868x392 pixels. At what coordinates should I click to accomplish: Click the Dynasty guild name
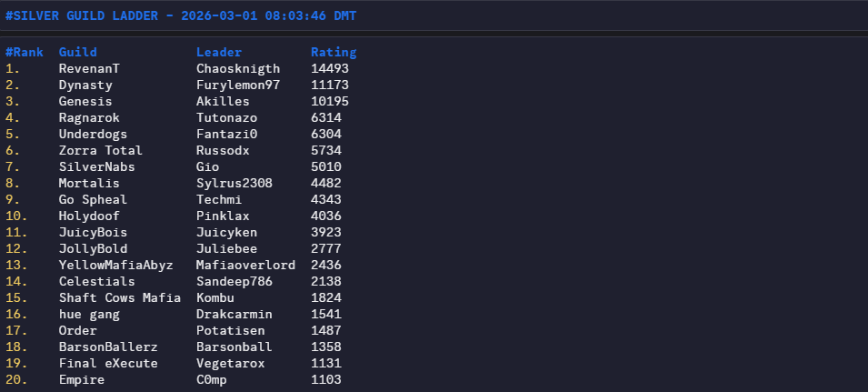click(85, 85)
